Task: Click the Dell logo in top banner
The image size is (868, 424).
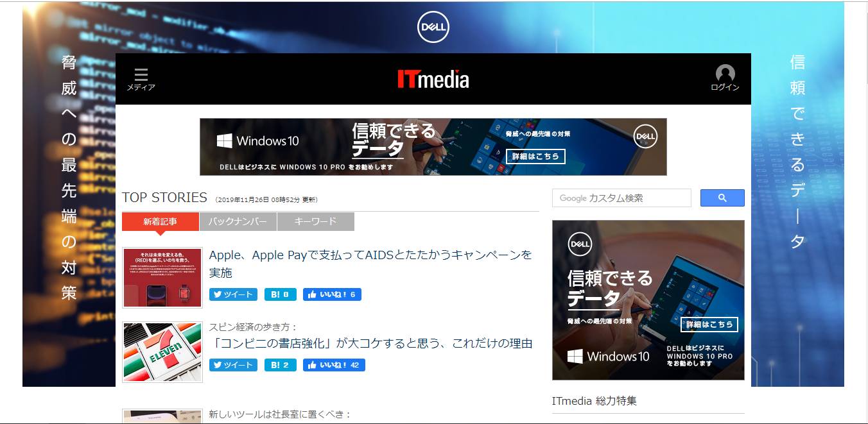Action: point(645,136)
